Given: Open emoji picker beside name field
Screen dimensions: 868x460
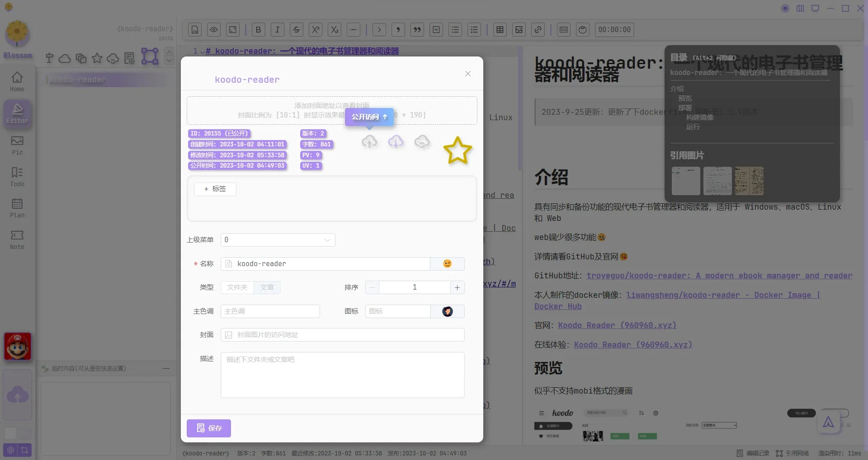Looking at the screenshot, I should coord(447,264).
